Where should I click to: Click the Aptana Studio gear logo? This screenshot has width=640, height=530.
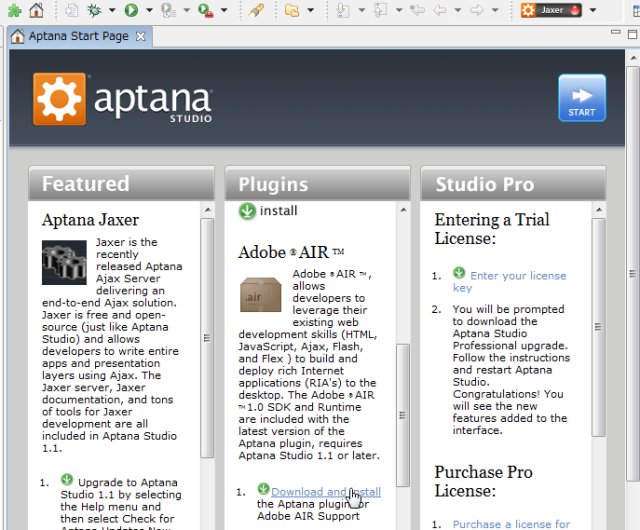(60, 99)
